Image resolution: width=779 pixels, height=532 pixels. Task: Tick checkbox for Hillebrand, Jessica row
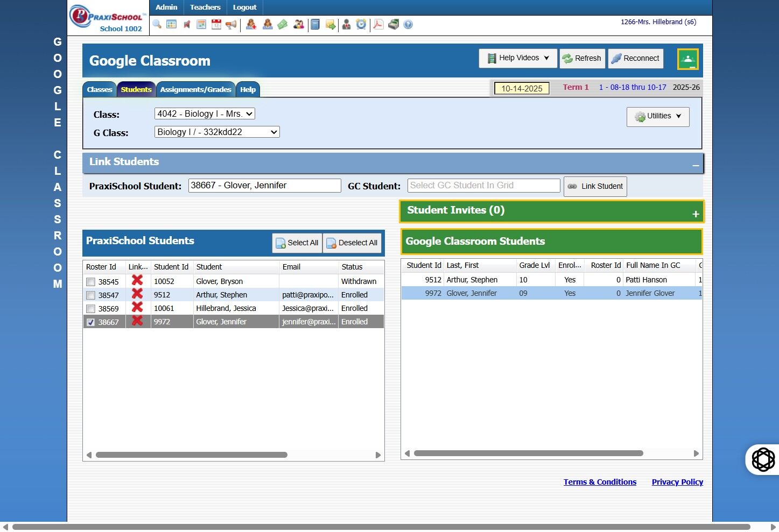(x=90, y=309)
